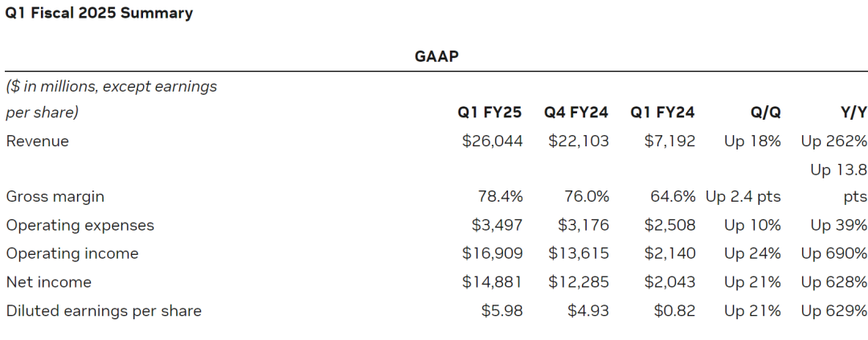Screen dimensions: 868x340
Task: Click the $26,044 revenue value
Action: pyautogui.click(x=492, y=141)
